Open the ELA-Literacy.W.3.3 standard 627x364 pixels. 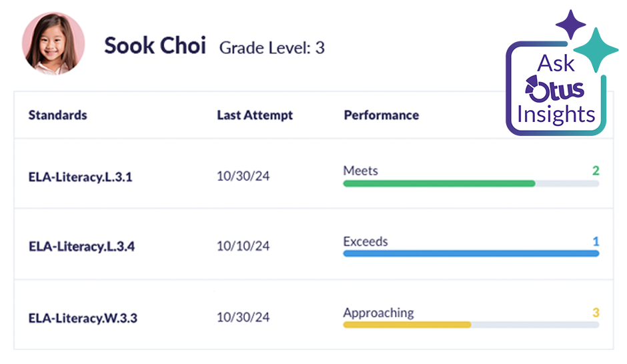point(83,317)
